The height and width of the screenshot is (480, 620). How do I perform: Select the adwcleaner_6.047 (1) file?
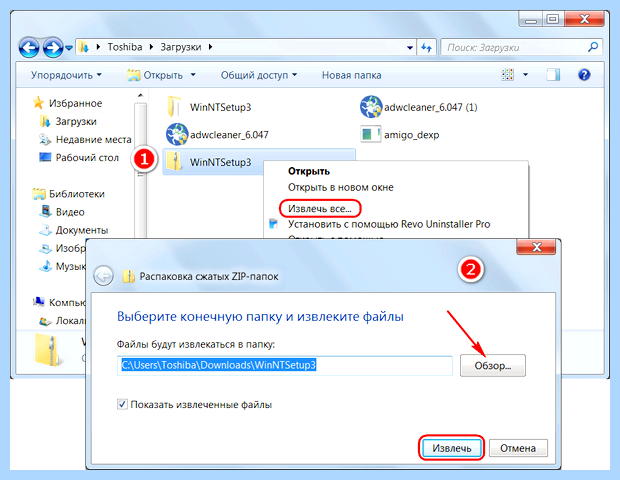click(x=419, y=107)
